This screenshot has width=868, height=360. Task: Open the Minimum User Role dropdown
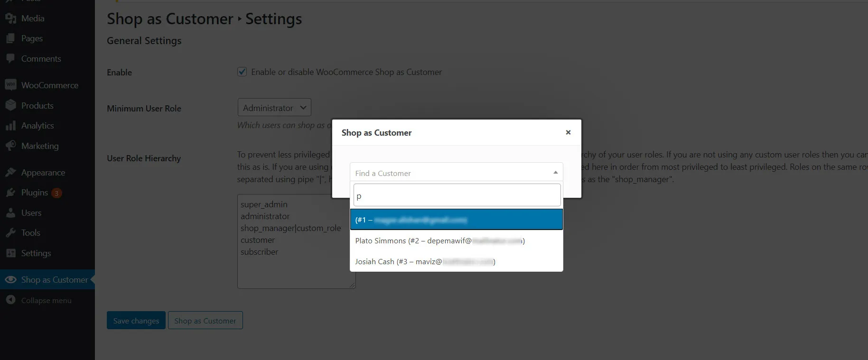[x=274, y=108]
